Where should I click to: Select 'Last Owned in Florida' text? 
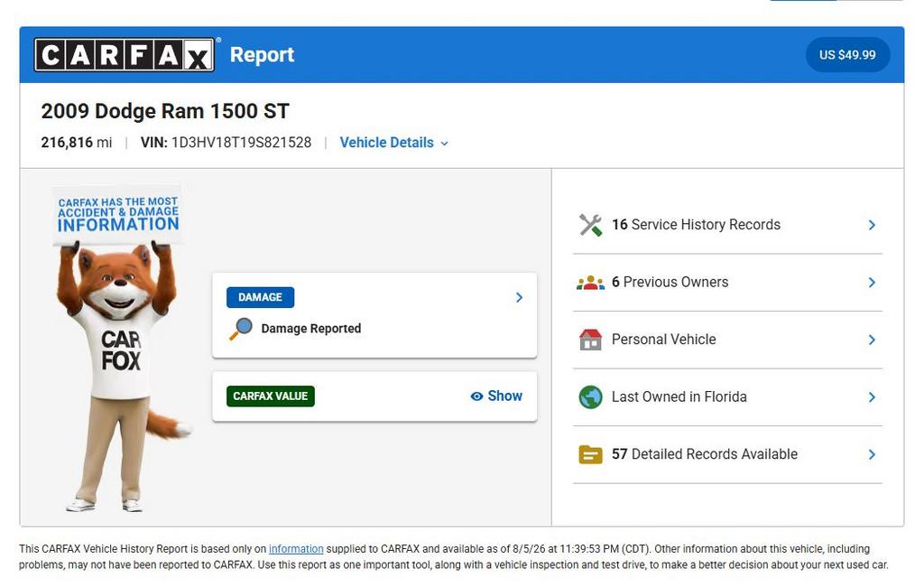(679, 397)
